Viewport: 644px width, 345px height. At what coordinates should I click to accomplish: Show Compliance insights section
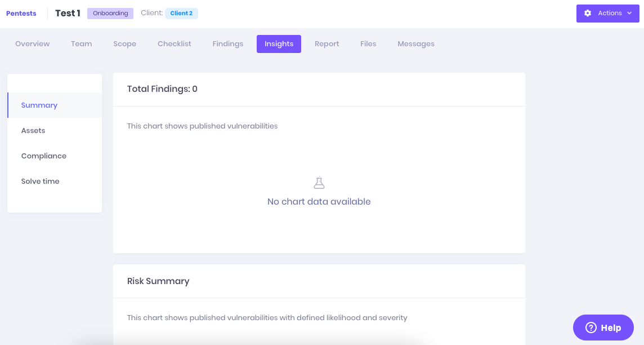(x=55, y=156)
